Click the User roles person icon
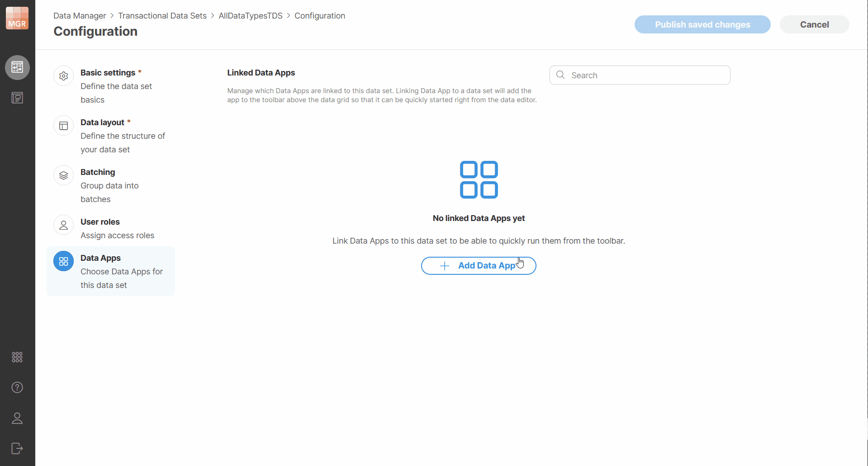Viewport: 868px width, 466px height. [x=63, y=225]
